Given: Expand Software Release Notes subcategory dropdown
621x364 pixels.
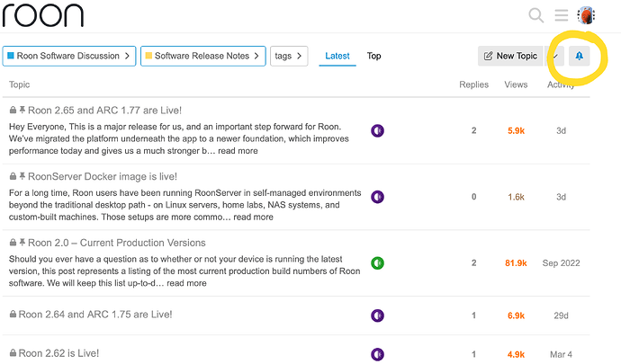Looking at the screenshot, I should (202, 56).
